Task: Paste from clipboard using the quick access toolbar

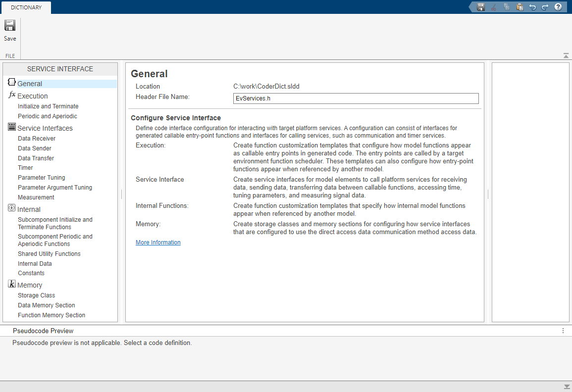Action: point(520,7)
